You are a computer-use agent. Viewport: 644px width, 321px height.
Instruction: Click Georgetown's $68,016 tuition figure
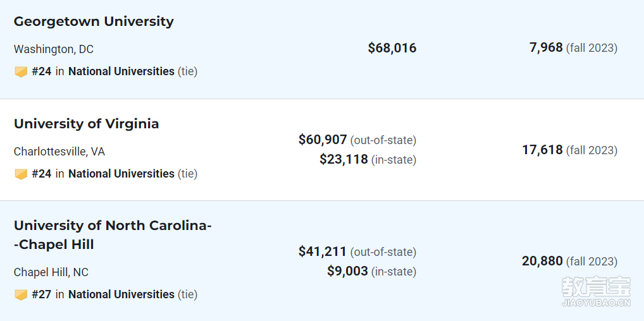[392, 48]
